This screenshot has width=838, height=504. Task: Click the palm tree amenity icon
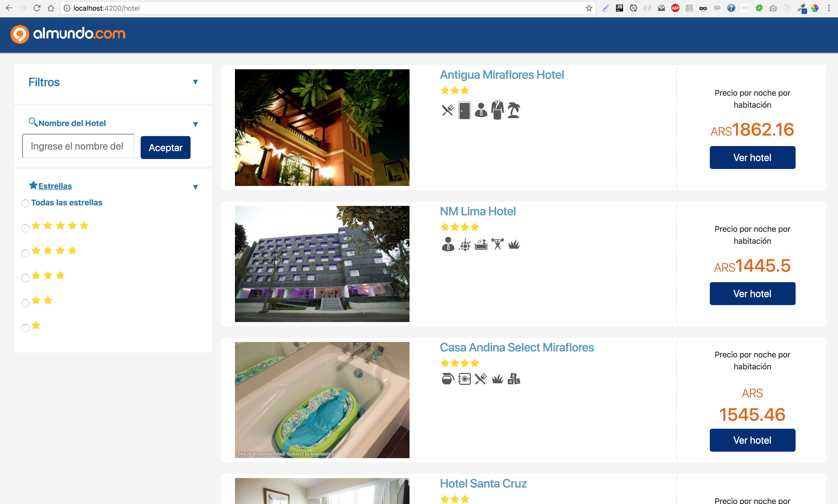click(514, 110)
